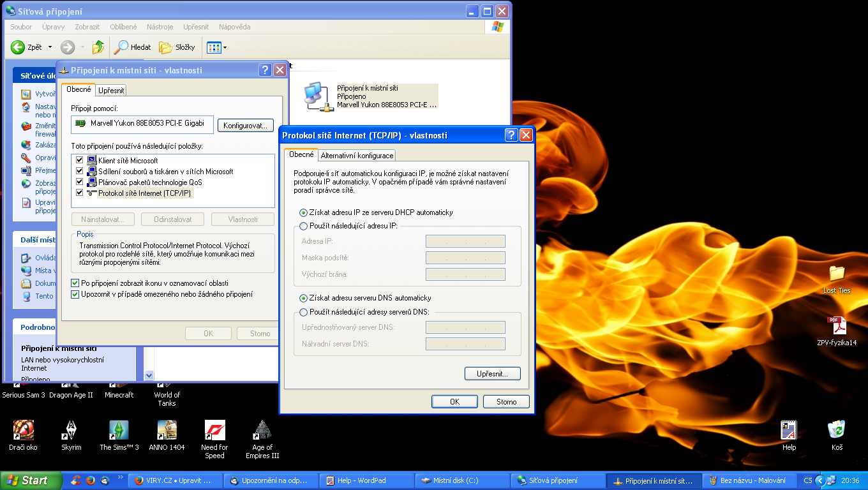Collapse the Síťové úlohy sidebar panel
The height and width of the screenshot is (490, 868).
point(32,76)
